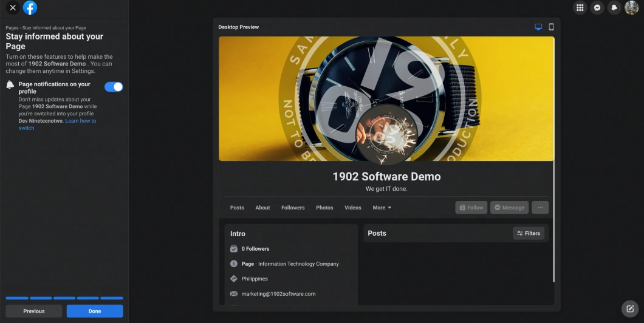
Task: Click the preview pane vertical scrollbar
Action: point(553,160)
